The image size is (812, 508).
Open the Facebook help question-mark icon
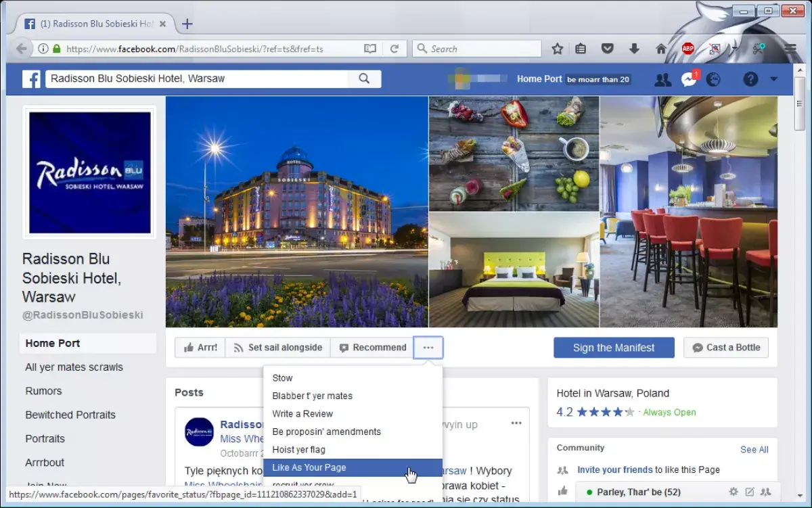pos(750,79)
